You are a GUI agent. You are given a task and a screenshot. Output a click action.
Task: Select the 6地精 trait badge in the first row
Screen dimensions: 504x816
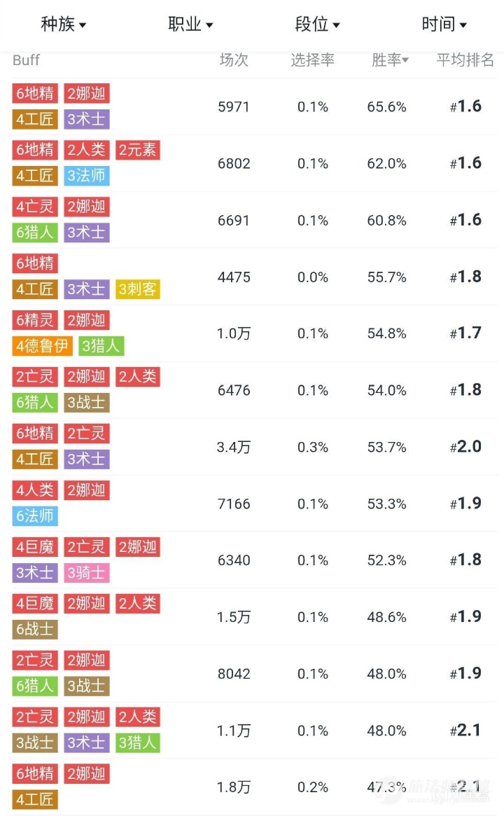[x=34, y=93]
